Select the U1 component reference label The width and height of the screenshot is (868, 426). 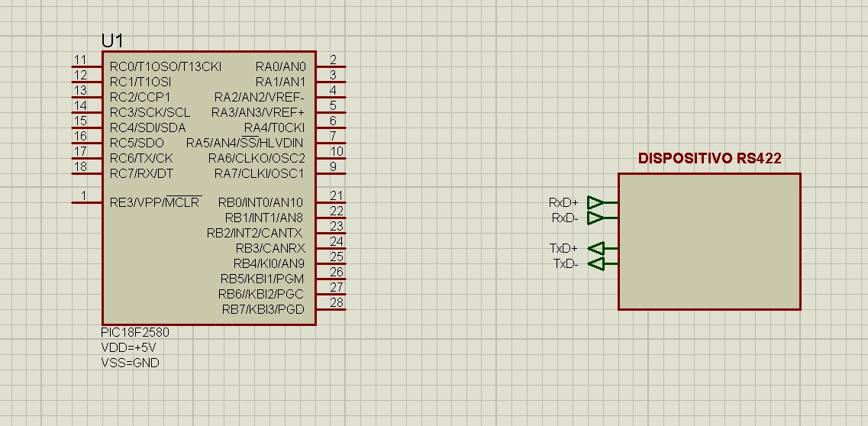point(112,40)
